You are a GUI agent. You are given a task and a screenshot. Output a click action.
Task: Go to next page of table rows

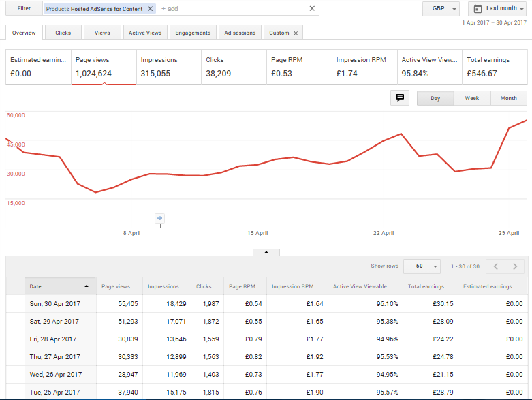tap(516, 266)
